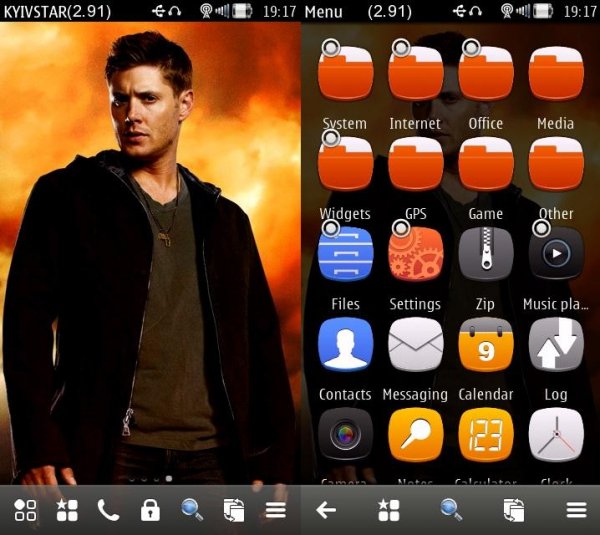This screenshot has width=600, height=535.
Task: Tap the battery indicator on home screen status bar
Action: [x=242, y=11]
